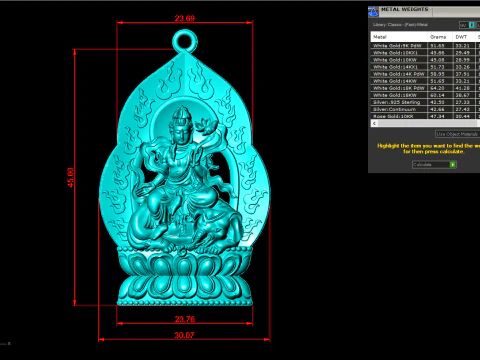
Task: Click the 58.95 grams value
Action: pyautogui.click(x=437, y=74)
